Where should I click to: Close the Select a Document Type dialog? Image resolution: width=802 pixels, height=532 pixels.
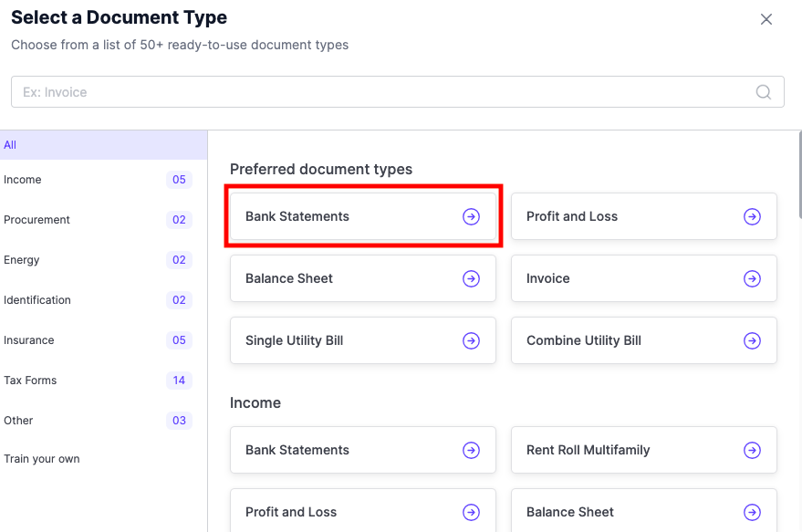766,19
